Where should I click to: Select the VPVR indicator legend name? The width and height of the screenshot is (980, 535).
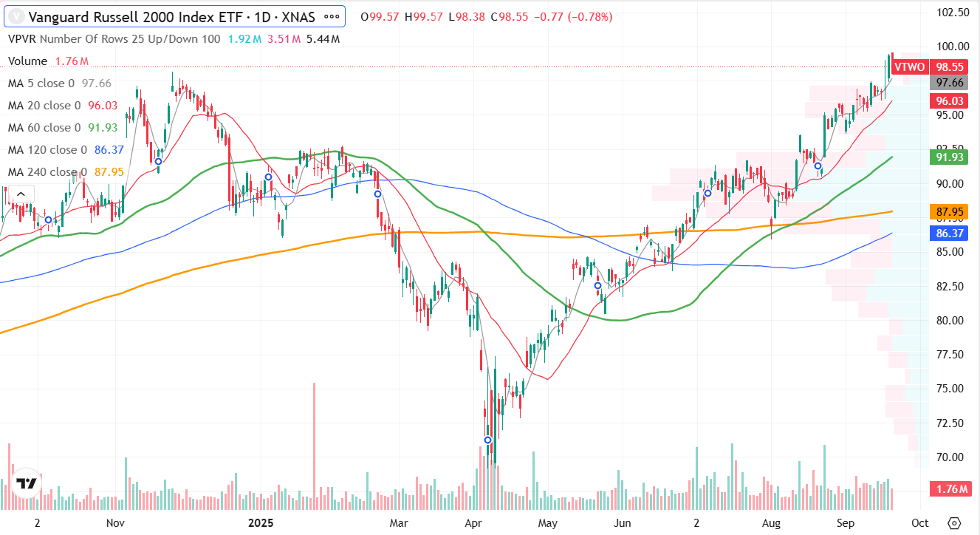pos(22,38)
